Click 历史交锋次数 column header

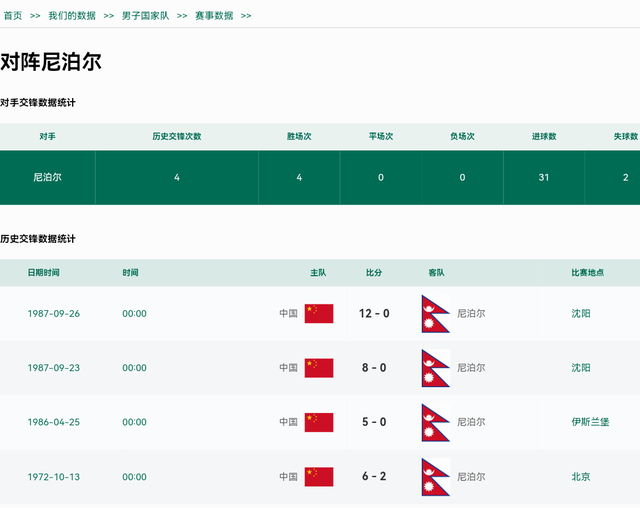tap(177, 136)
